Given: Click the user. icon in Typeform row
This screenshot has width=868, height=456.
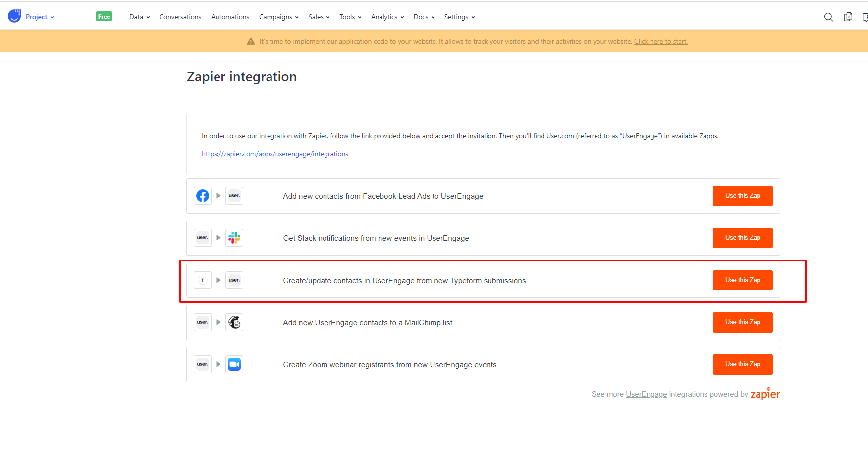Looking at the screenshot, I should [x=234, y=280].
